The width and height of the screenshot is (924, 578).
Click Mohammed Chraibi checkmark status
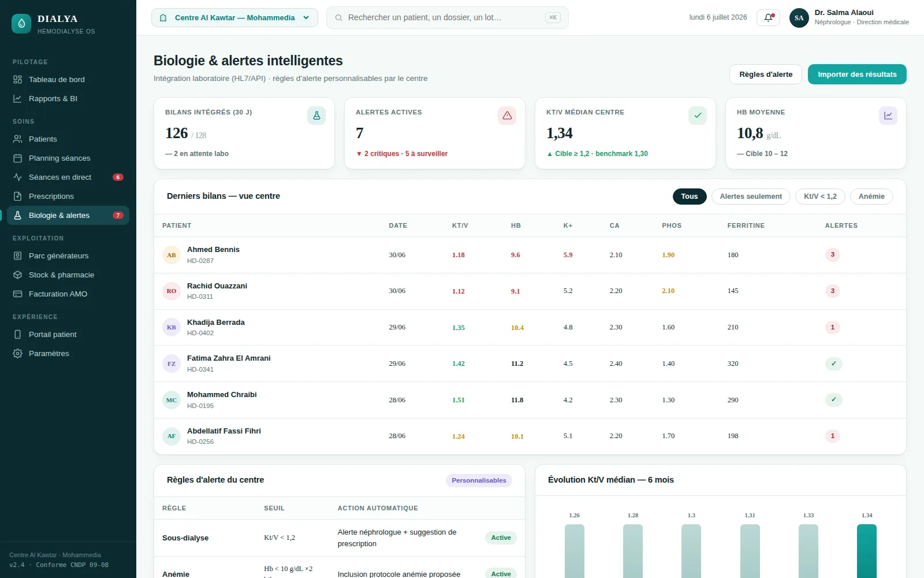pos(834,400)
